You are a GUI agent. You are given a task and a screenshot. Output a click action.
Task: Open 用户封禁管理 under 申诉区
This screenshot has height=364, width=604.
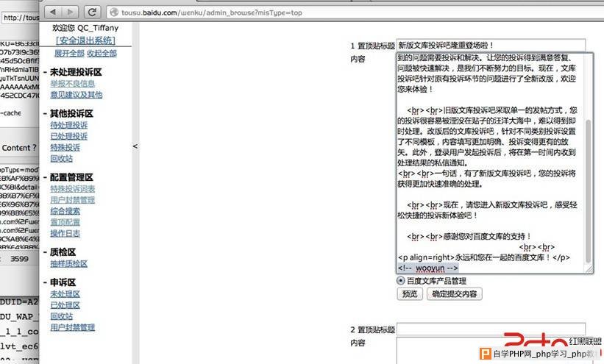click(72, 327)
